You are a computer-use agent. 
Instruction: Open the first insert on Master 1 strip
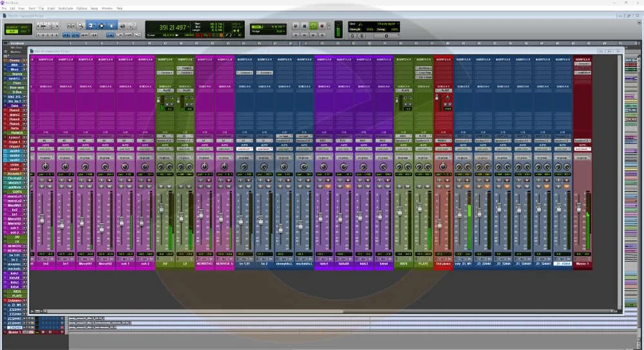(582, 64)
